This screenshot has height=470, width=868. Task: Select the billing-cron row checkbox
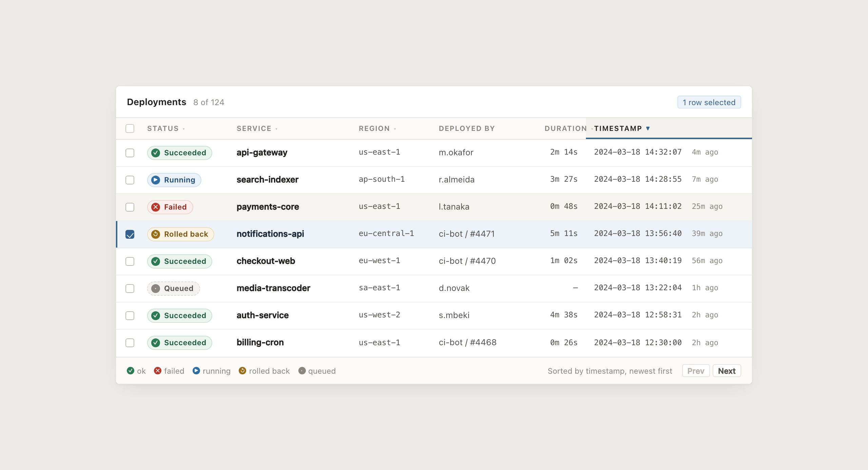tap(130, 343)
